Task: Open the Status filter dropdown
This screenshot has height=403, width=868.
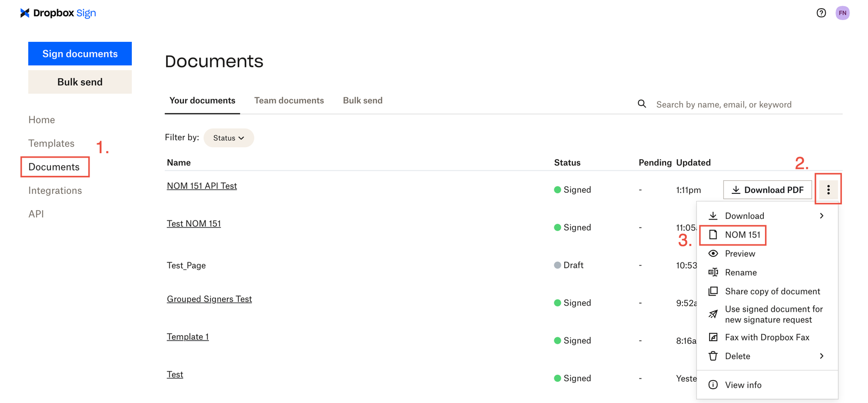Action: coord(229,138)
